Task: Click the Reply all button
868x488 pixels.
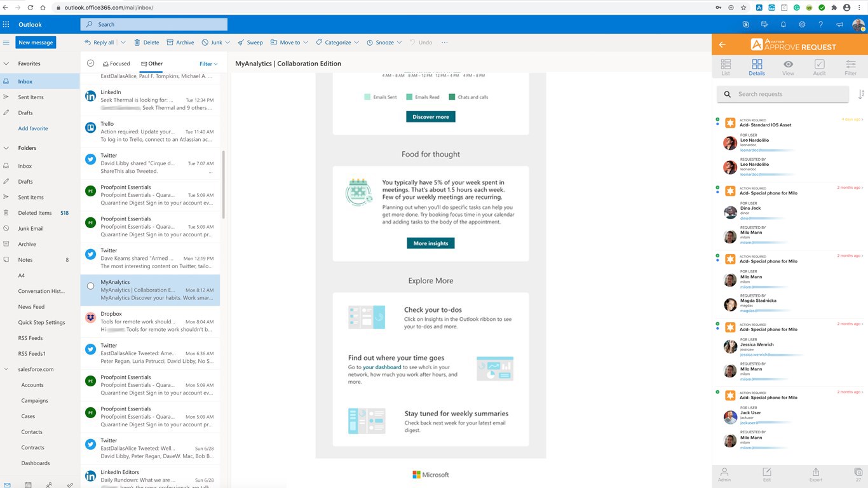Action: point(100,43)
